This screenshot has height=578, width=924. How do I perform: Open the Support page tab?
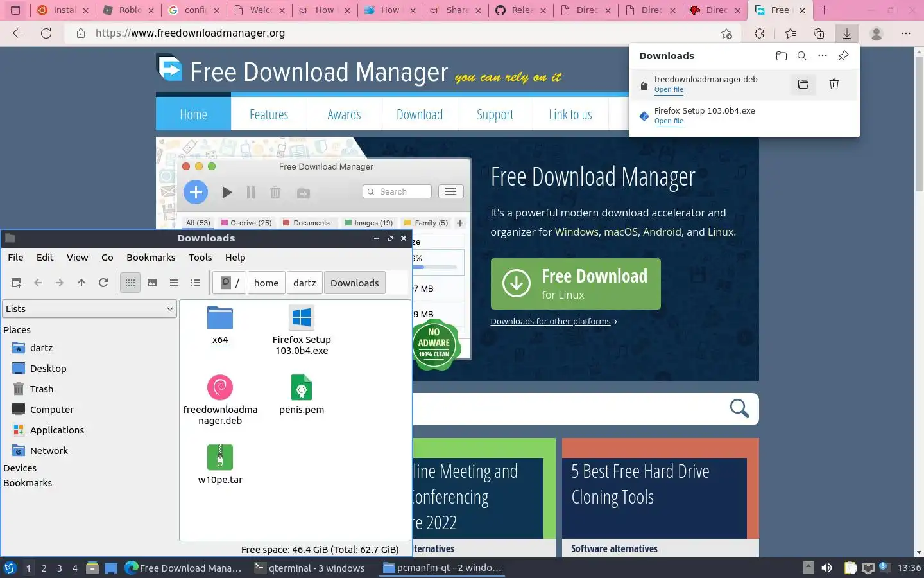[495, 114]
